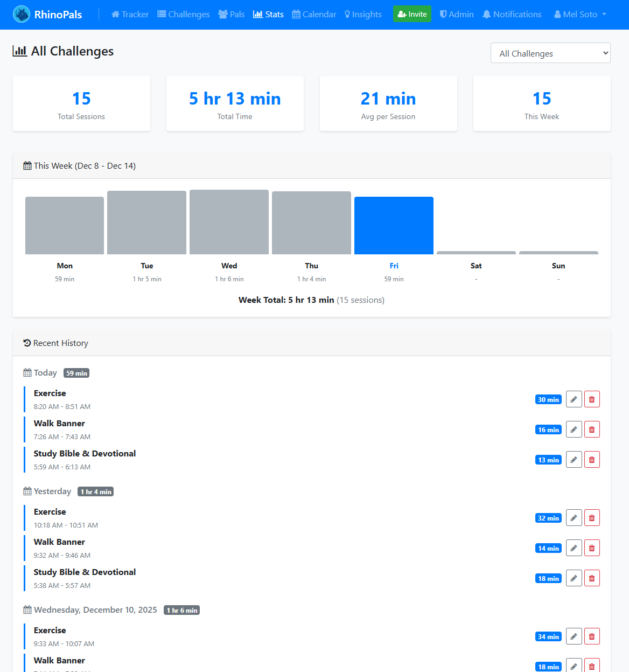This screenshot has height=672, width=629.
Task: Open the All Challenges filter dropdown
Action: point(550,53)
